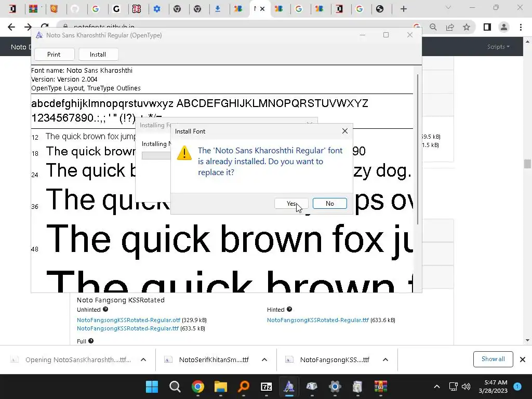Expand NotoSerifKhitanSm download options chevron
Image resolution: width=532 pixels, height=399 pixels.
(264, 360)
